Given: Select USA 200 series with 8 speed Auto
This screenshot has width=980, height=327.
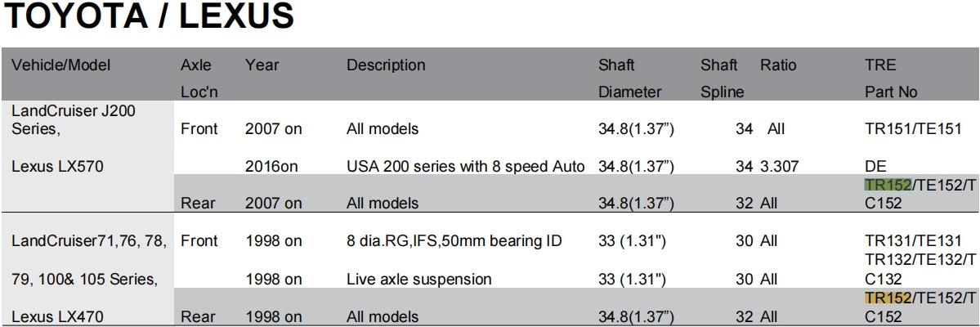Looking at the screenshot, I should (x=465, y=167).
